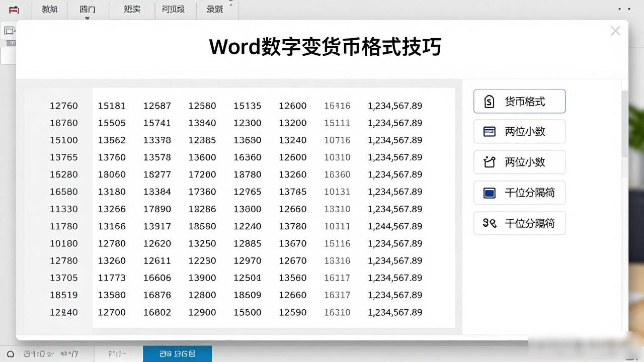644x362 pixels.
Task: Click the number 16802
Action: point(157,312)
